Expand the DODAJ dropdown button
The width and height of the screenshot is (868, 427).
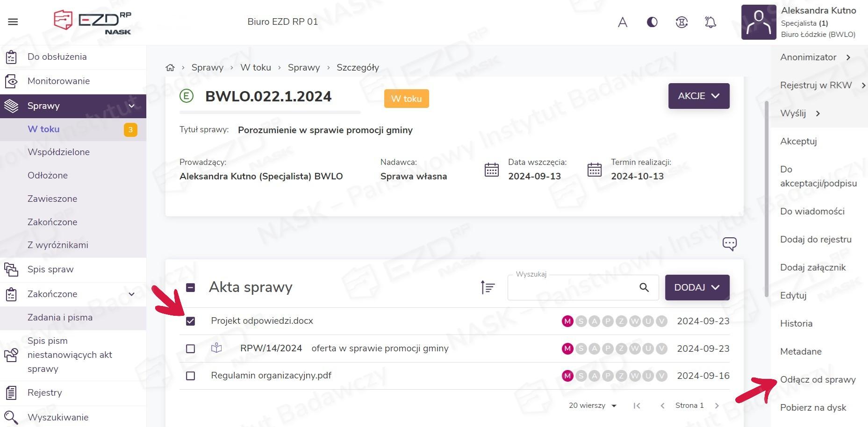(697, 287)
